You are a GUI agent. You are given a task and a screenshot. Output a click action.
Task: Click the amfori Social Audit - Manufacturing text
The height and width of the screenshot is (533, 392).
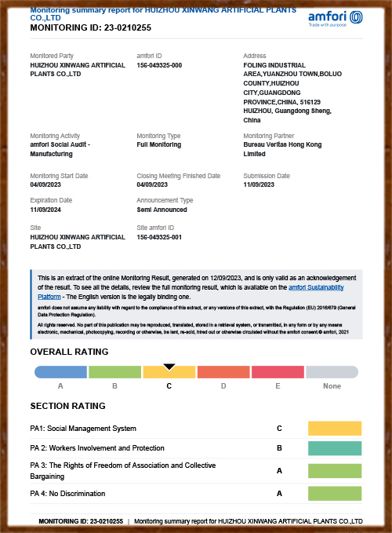click(60, 149)
